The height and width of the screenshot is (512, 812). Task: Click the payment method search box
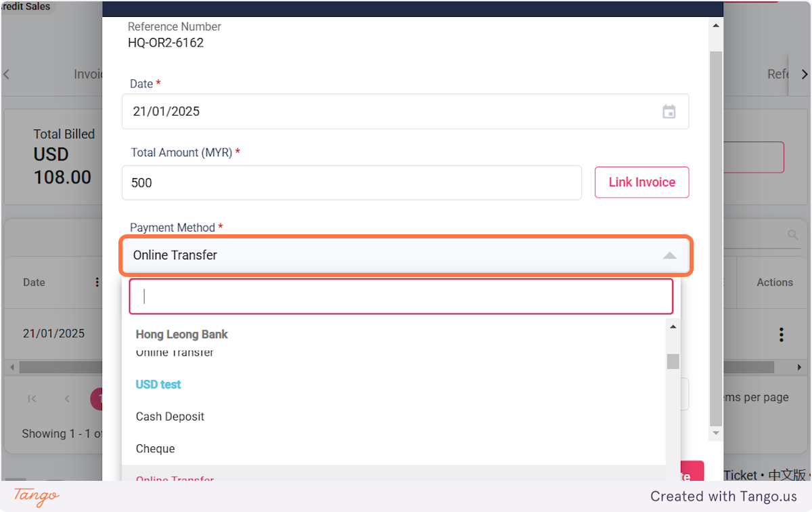(401, 297)
